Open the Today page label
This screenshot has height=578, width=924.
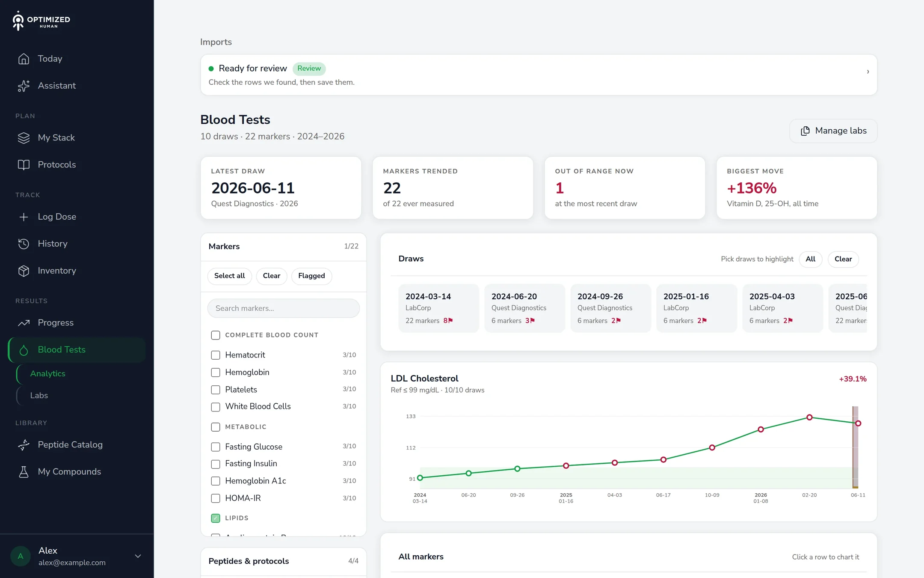coord(50,59)
